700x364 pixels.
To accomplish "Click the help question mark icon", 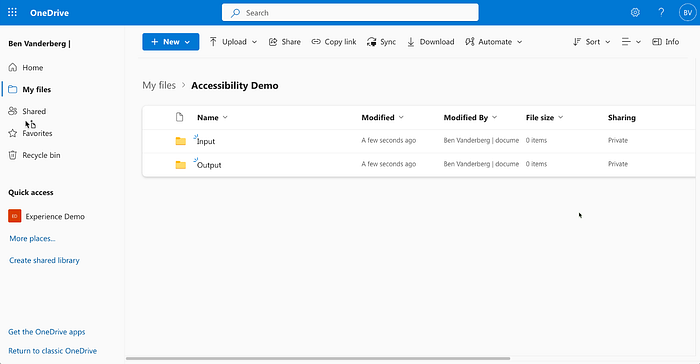I will 661,13.
